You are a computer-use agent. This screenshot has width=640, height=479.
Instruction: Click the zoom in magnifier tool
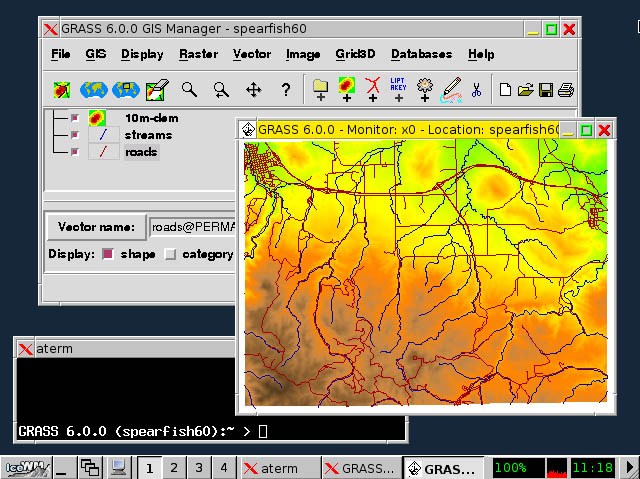click(x=188, y=90)
